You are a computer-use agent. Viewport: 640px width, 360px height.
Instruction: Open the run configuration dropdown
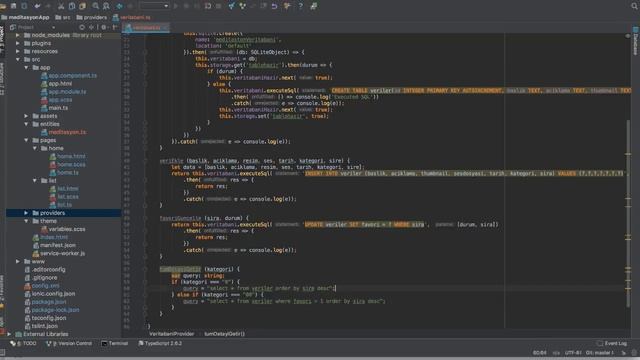(154, 6)
